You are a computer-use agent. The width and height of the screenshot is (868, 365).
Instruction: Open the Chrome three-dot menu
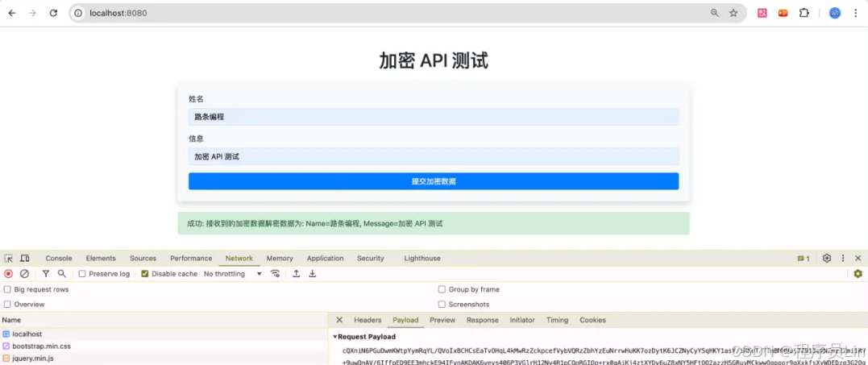pos(856,13)
